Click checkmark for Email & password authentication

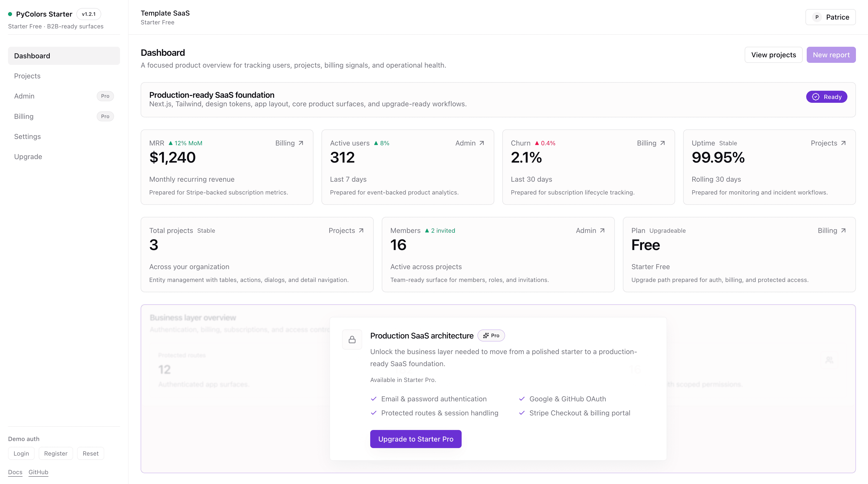pyautogui.click(x=374, y=399)
